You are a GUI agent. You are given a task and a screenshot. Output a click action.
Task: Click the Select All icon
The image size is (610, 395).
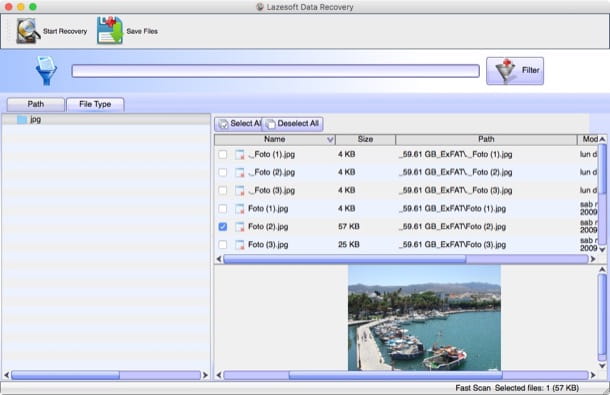click(x=223, y=124)
